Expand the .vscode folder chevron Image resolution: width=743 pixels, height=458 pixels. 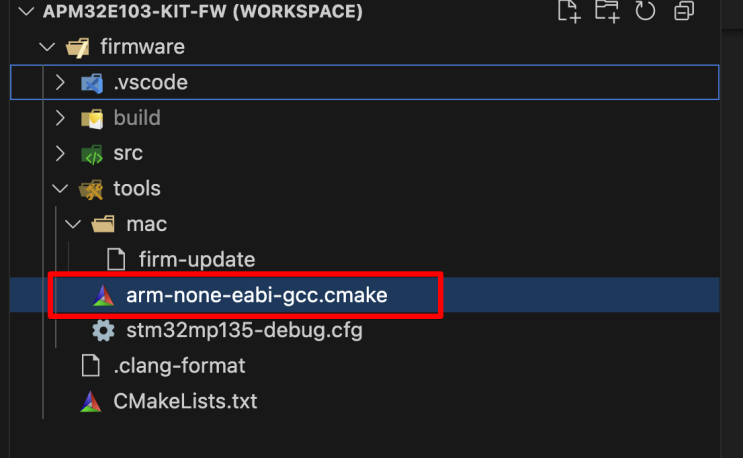pyautogui.click(x=61, y=83)
